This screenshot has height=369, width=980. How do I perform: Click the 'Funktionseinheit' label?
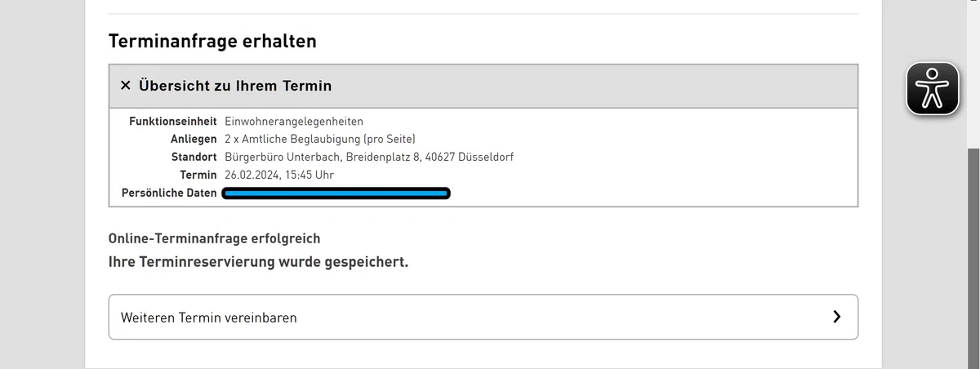pos(173,122)
